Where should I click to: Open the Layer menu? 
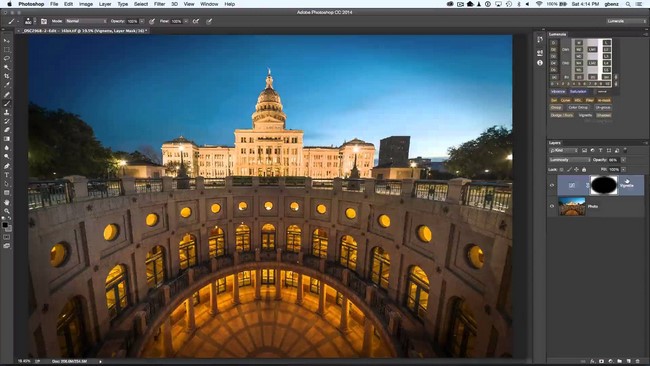(x=105, y=4)
